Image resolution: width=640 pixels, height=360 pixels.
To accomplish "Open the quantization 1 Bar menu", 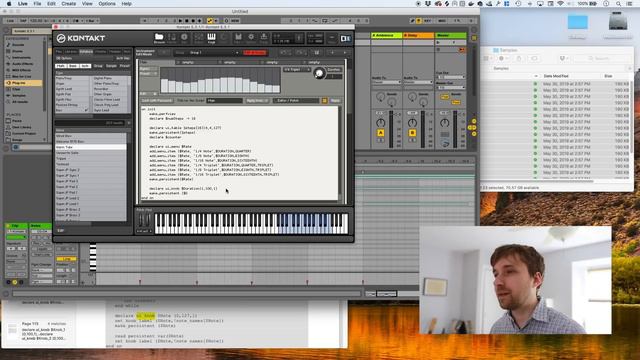I will coord(92,20).
